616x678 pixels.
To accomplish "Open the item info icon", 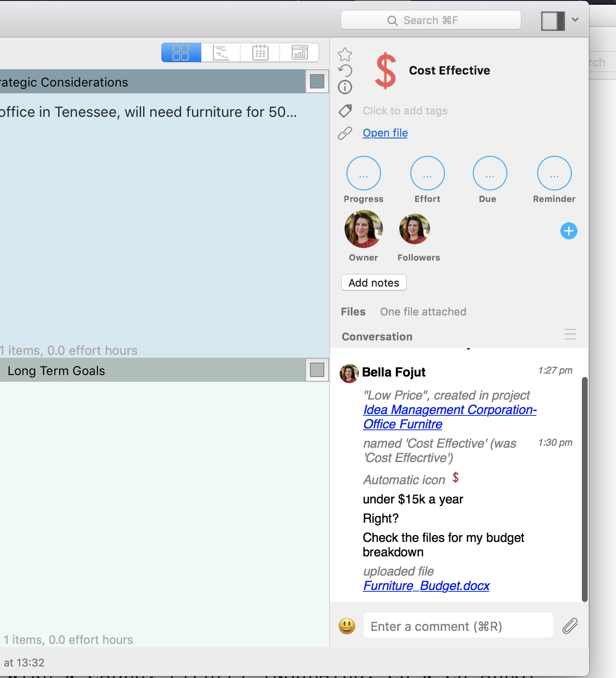I will click(x=345, y=87).
